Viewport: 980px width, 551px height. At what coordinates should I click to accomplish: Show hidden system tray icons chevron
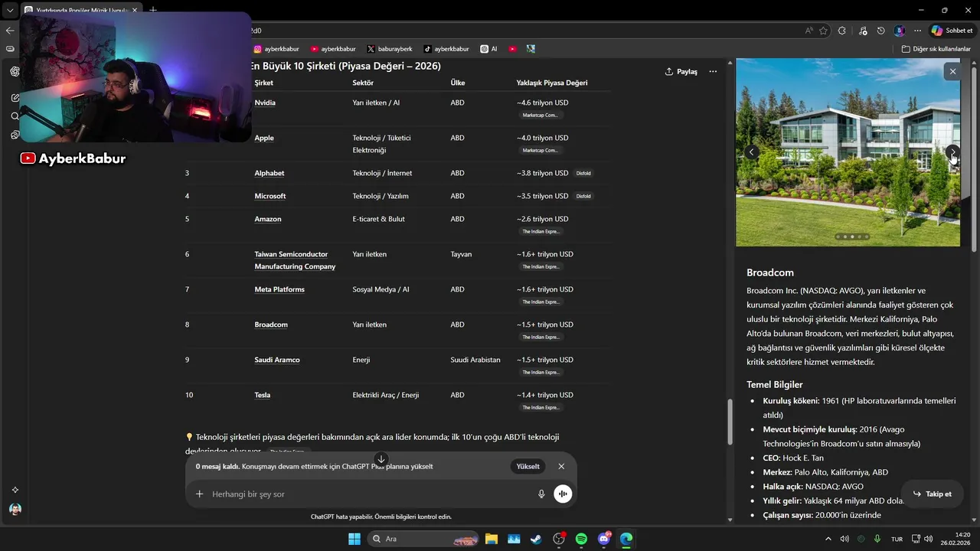[x=828, y=539]
